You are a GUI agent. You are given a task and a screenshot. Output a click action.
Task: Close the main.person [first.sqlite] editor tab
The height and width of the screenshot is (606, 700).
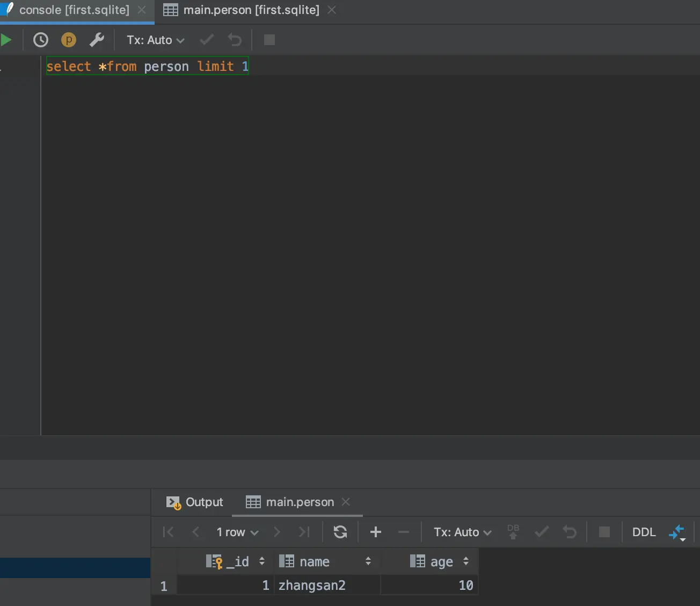pyautogui.click(x=332, y=10)
